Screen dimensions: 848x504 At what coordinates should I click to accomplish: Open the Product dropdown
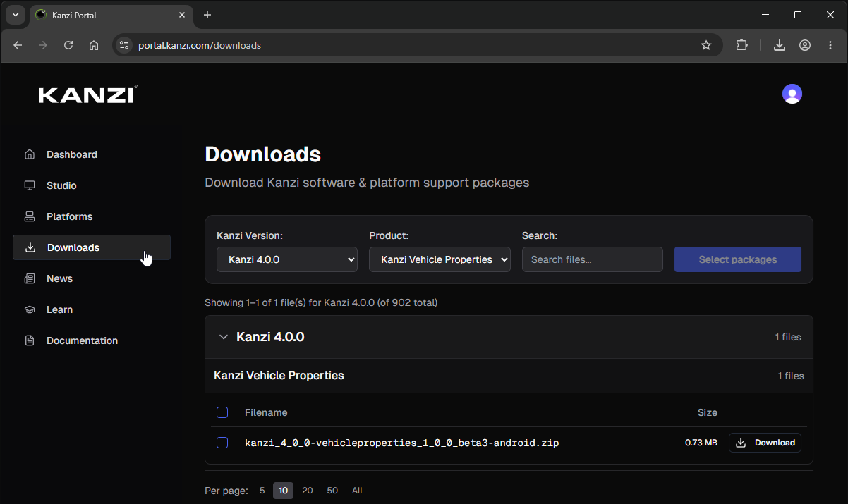[x=440, y=259]
